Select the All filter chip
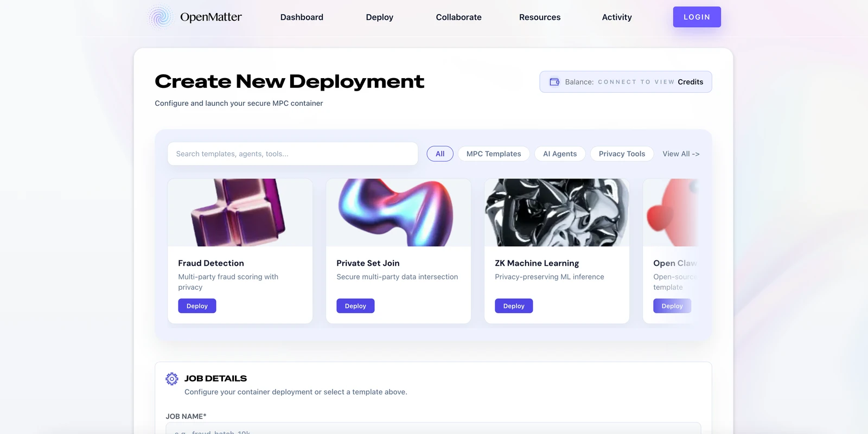 click(440, 154)
